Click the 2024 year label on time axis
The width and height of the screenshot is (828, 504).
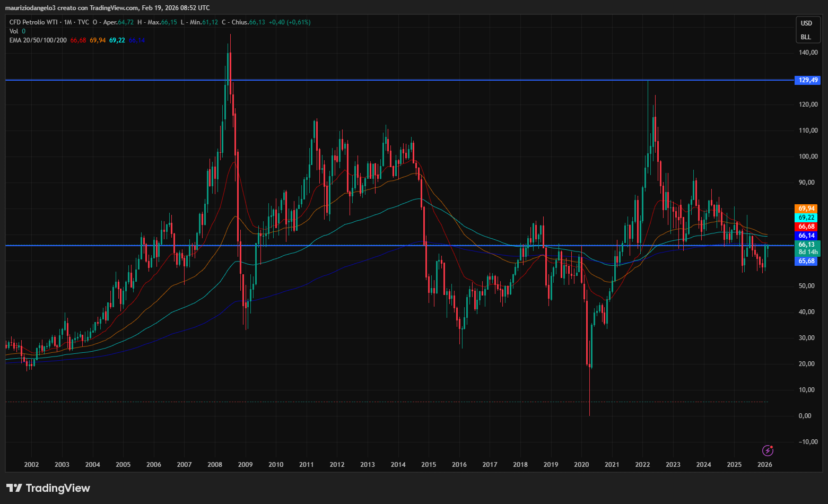click(704, 465)
